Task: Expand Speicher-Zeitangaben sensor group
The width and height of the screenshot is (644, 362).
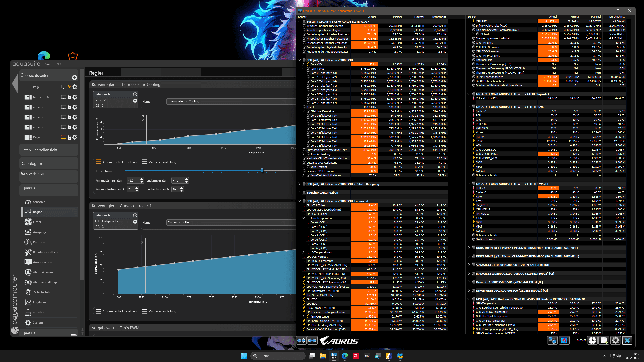Action: 299,193
